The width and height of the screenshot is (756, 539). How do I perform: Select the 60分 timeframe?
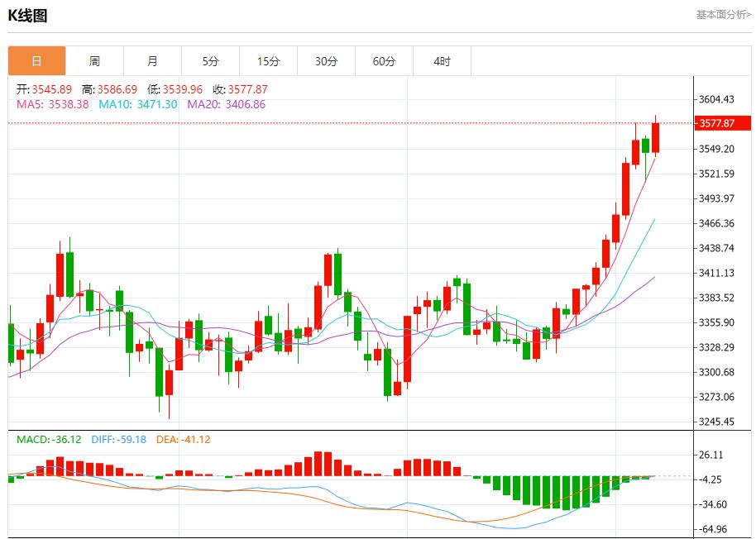pyautogui.click(x=384, y=61)
